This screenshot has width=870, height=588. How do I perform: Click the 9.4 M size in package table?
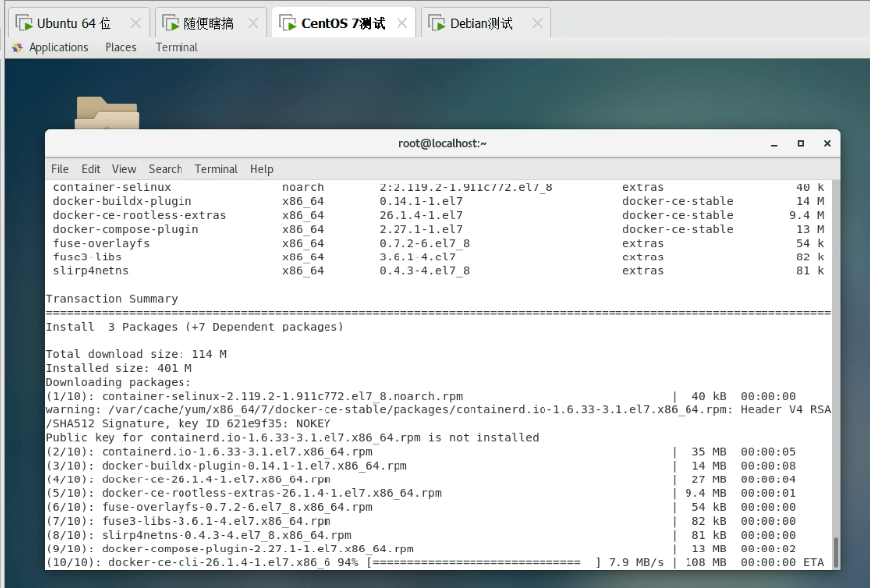pyautogui.click(x=807, y=215)
